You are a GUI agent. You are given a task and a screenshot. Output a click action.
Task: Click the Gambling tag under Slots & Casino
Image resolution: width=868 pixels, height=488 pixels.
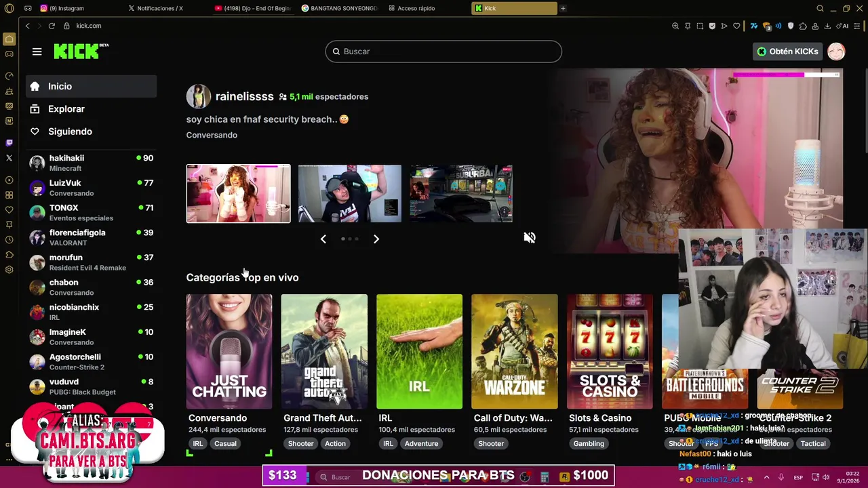589,444
